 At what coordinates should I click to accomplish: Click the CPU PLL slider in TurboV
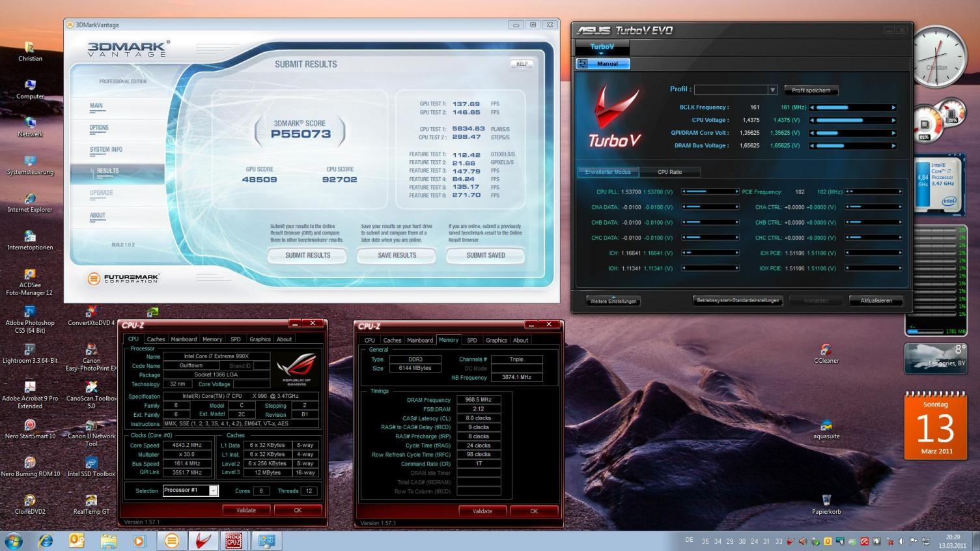coord(710,192)
